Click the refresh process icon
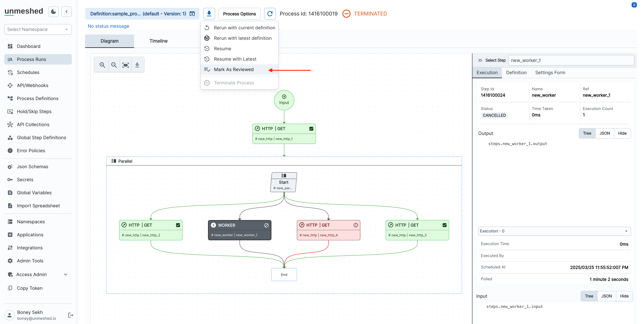The width and height of the screenshot is (644, 324). point(270,14)
